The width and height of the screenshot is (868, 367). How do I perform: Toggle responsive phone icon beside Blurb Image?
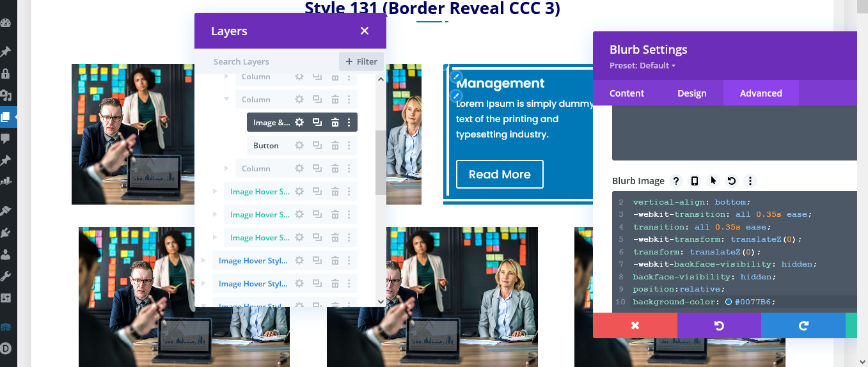pyautogui.click(x=695, y=181)
